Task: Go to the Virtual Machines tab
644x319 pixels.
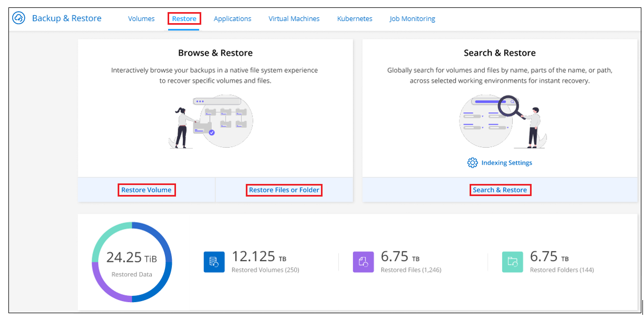Action: coord(294,18)
